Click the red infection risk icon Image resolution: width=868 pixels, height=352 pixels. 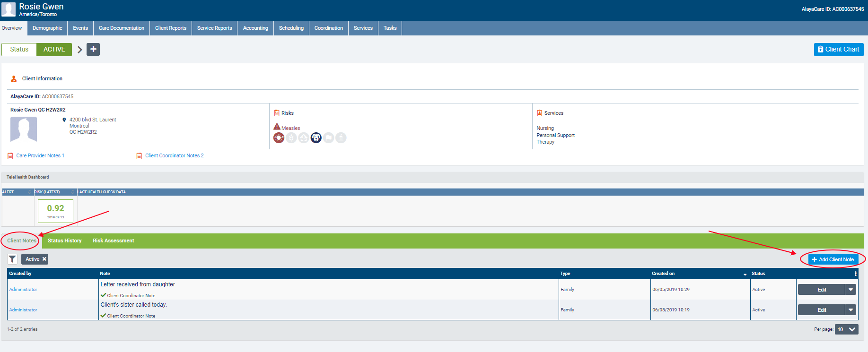tap(279, 137)
